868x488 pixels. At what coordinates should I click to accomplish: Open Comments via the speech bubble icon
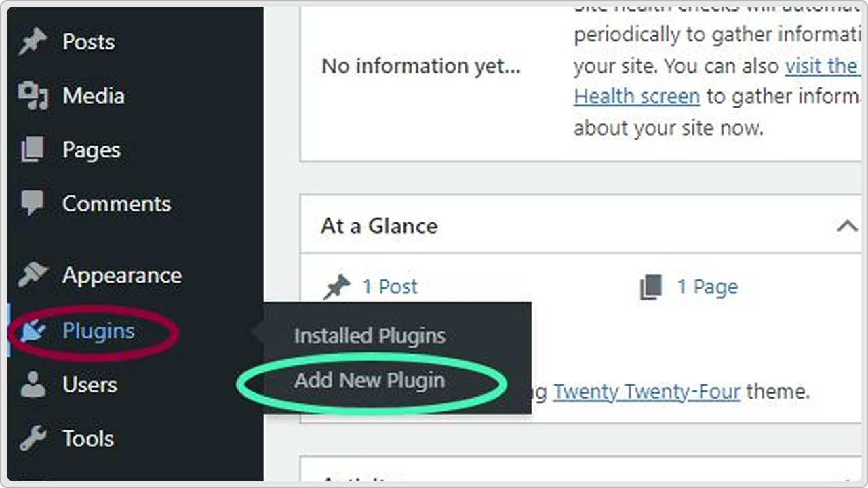pyautogui.click(x=31, y=203)
